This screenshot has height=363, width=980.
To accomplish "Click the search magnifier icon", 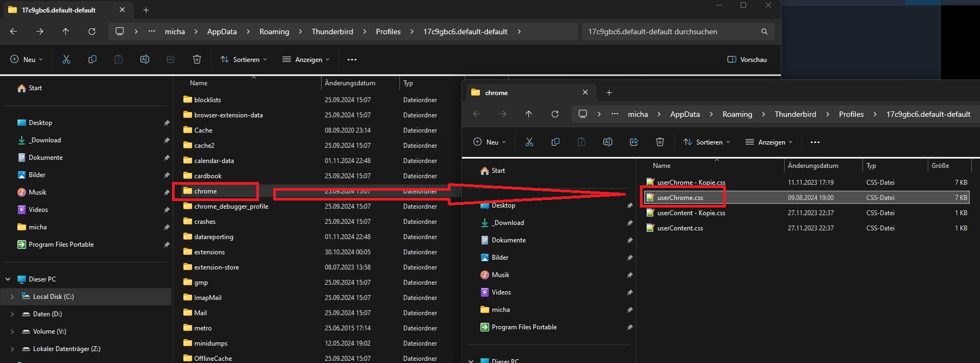I will pos(764,32).
